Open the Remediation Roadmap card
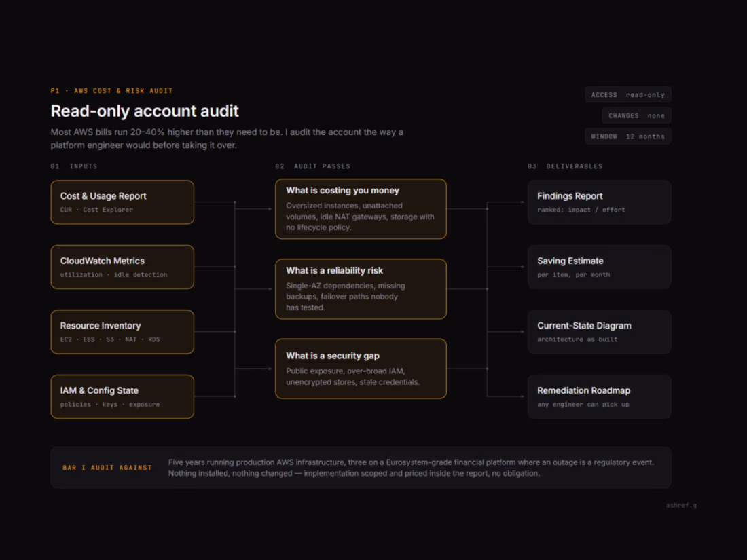The width and height of the screenshot is (747, 560). click(599, 396)
